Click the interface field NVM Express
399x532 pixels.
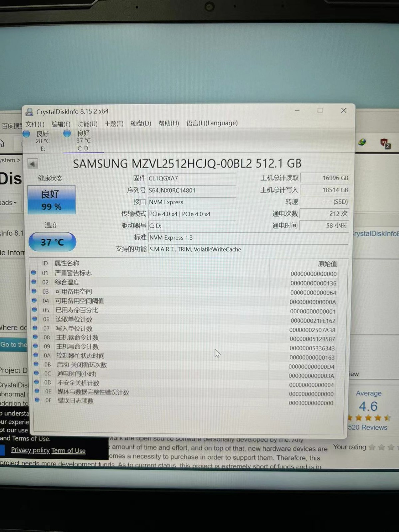tap(192, 202)
